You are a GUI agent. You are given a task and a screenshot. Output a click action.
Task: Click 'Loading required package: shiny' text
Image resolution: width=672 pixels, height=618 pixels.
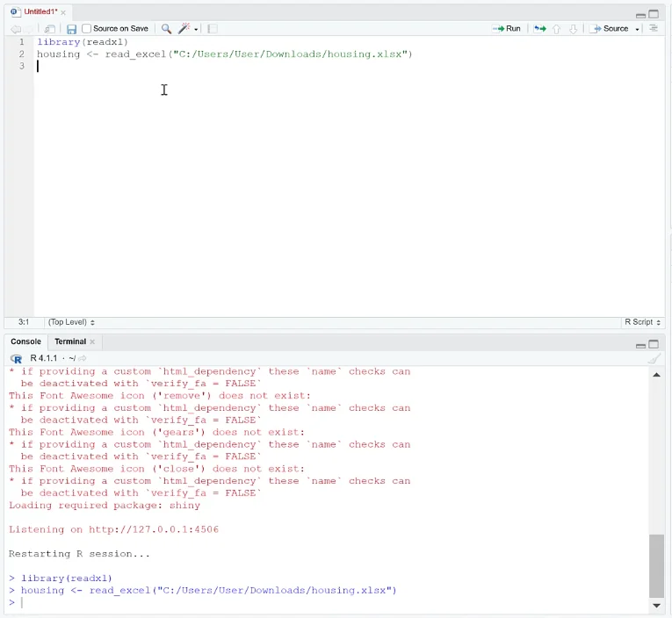click(105, 506)
